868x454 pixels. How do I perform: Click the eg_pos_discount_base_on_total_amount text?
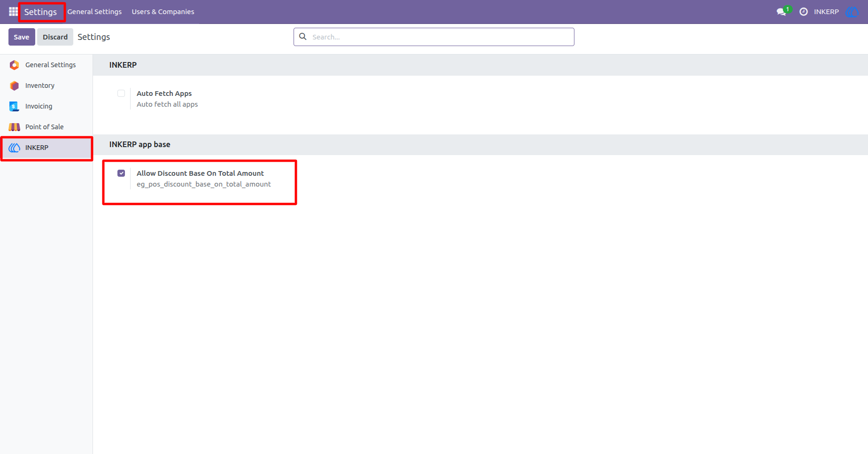click(204, 184)
